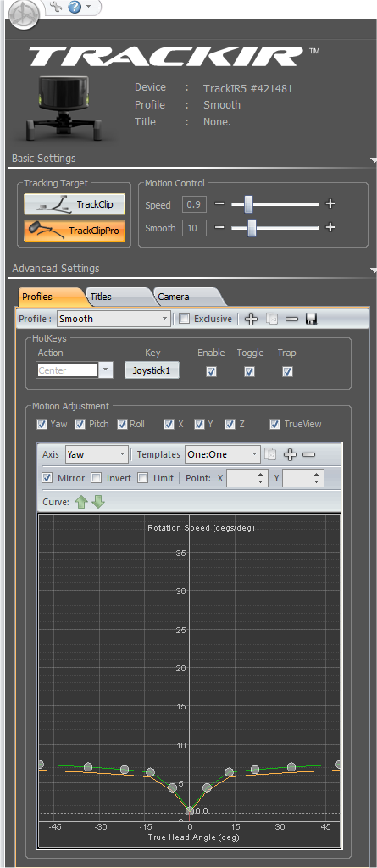Screen dimensions: 377x868
Task: Lower the curve with green down arrow
Action: [98, 502]
